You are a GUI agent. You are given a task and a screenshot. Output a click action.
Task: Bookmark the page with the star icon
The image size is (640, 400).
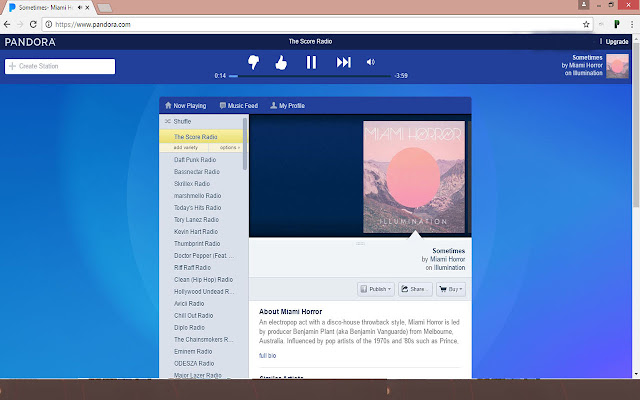586,24
